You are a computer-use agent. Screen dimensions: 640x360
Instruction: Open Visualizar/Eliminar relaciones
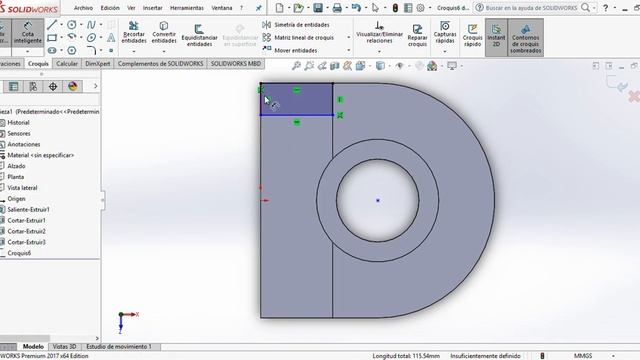click(379, 32)
